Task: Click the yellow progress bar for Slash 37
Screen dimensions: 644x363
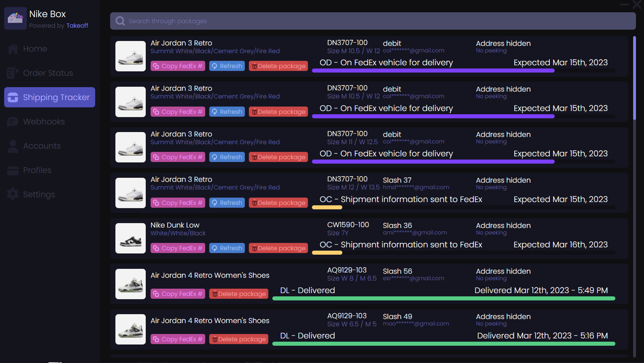Action: 327,207
